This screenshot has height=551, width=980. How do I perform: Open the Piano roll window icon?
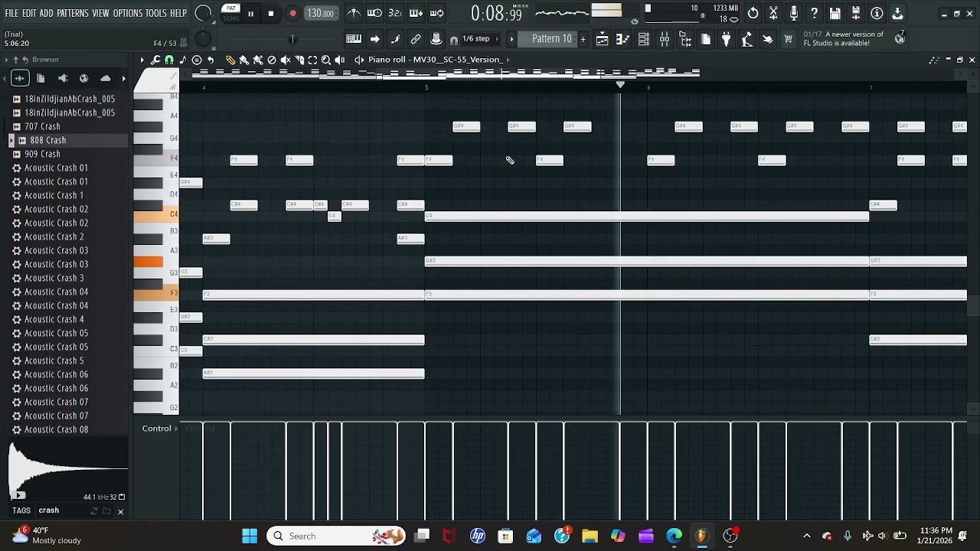tap(623, 39)
